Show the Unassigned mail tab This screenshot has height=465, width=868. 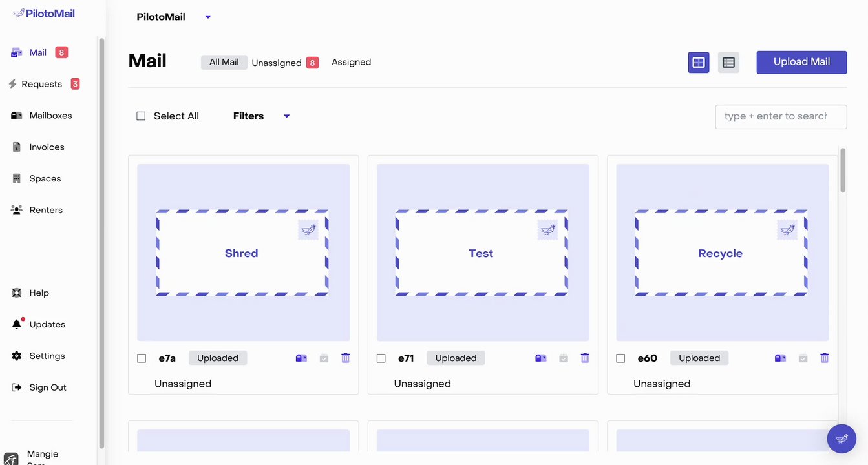(x=277, y=63)
